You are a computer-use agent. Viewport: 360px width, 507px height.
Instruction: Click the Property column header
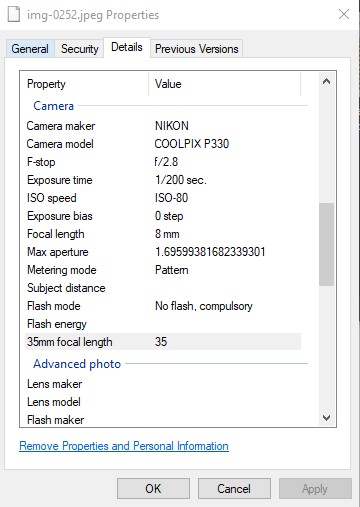tap(46, 84)
